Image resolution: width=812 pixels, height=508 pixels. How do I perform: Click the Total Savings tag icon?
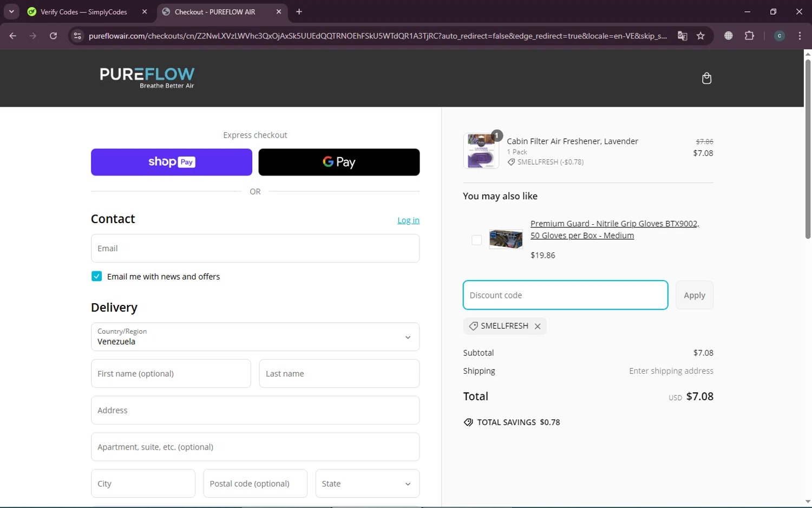468,422
